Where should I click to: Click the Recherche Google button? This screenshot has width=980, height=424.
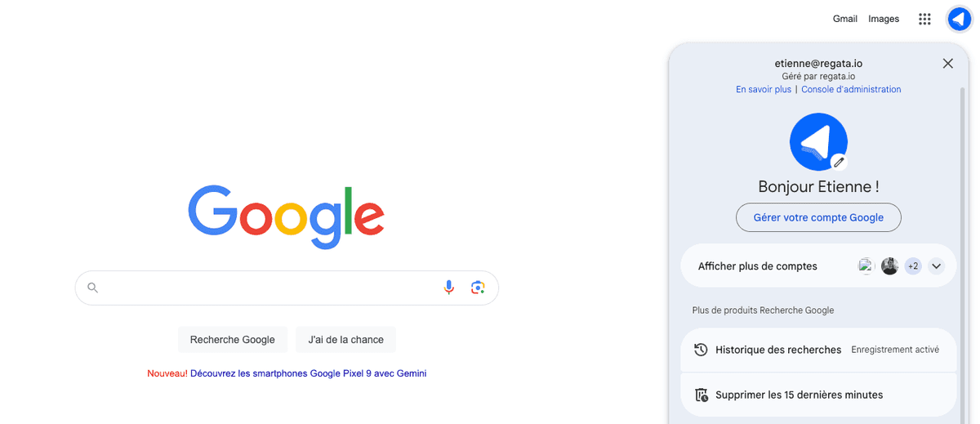(x=233, y=340)
